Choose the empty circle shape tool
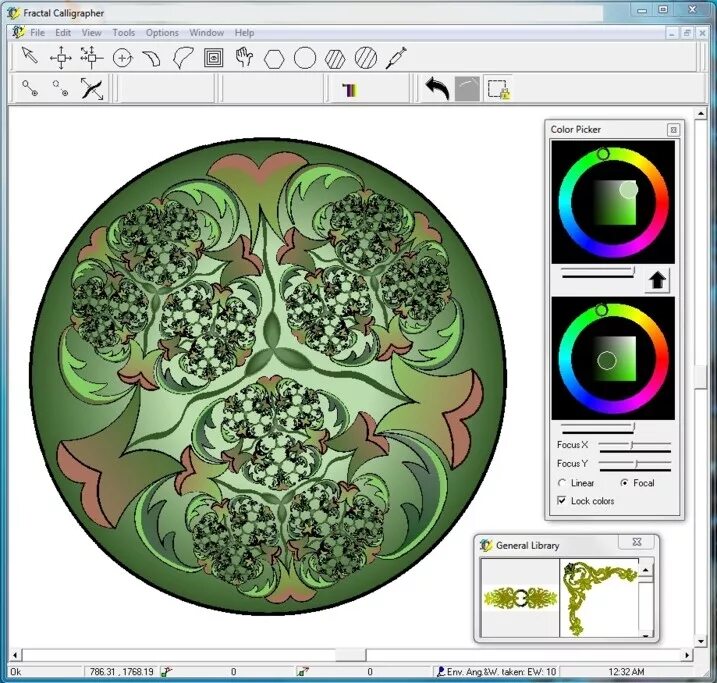The image size is (717, 683). click(305, 58)
